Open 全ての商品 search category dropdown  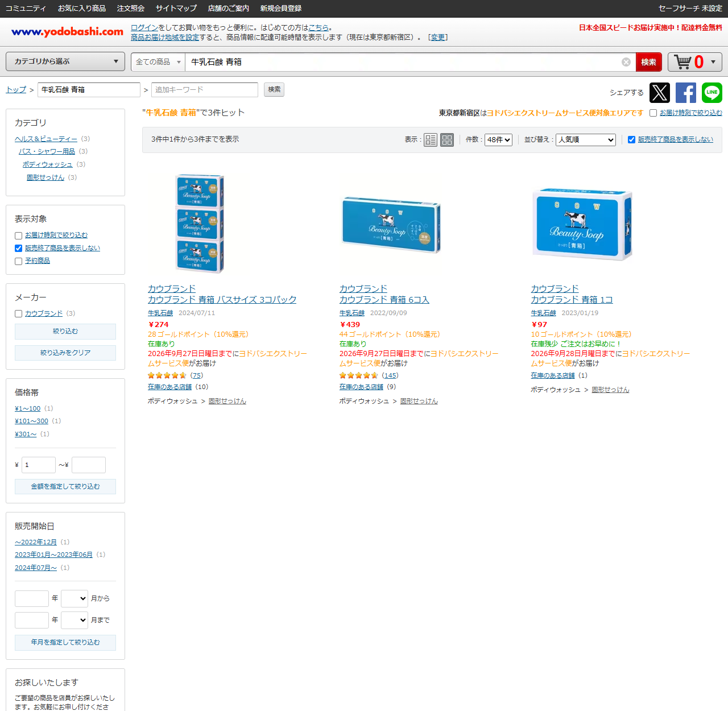point(158,62)
